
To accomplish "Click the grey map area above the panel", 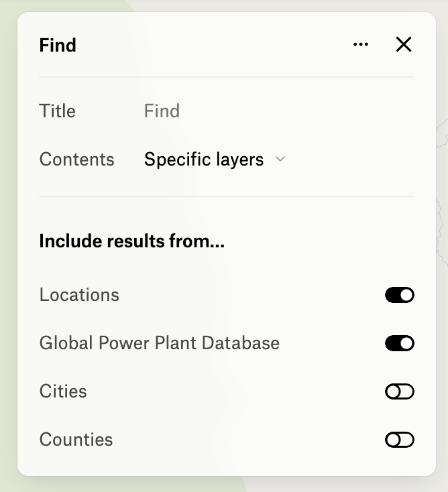I will tap(268, 5).
